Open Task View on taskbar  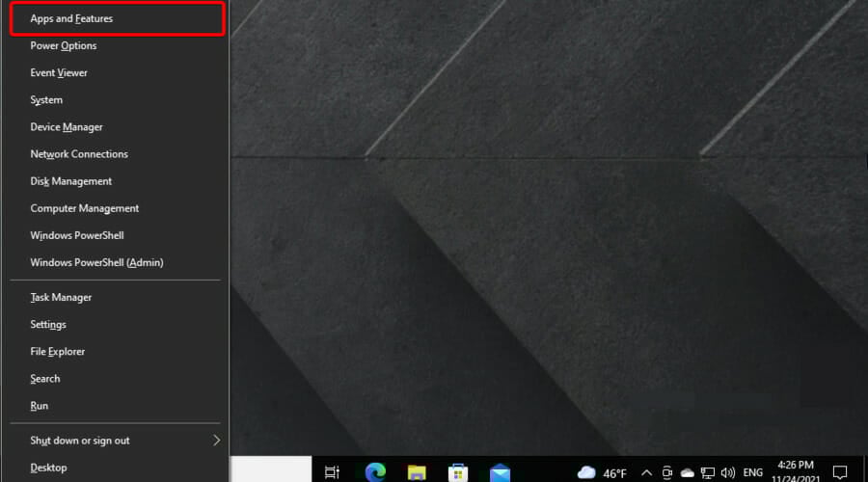pyautogui.click(x=332, y=472)
